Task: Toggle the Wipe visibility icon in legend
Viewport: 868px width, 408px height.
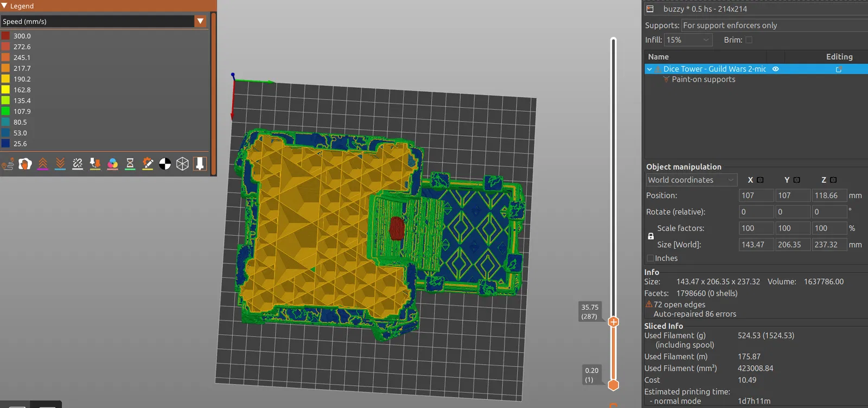Action: point(25,164)
